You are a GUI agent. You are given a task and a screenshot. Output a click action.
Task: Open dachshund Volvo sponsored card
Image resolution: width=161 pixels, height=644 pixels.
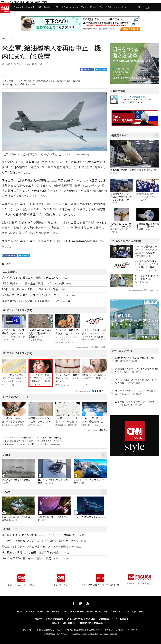(68, 329)
